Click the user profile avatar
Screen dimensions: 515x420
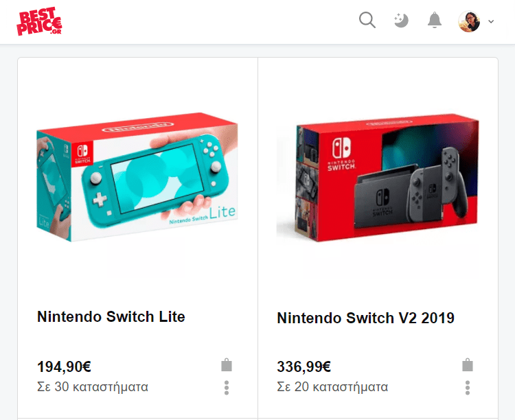coord(469,21)
